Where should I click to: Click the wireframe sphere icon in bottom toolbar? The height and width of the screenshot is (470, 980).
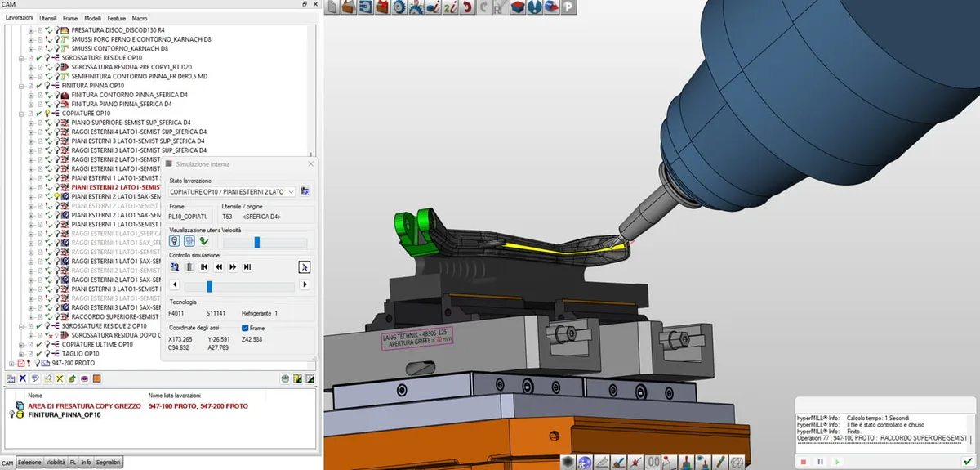tap(737, 463)
